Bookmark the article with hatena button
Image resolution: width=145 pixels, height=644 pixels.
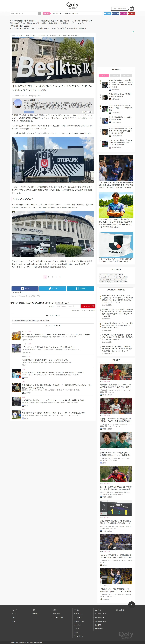click(81, 289)
